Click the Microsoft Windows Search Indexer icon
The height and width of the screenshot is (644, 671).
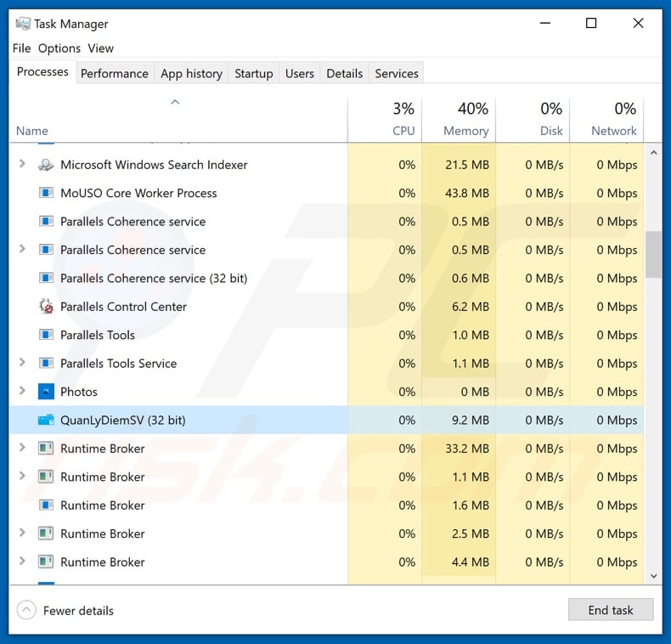pos(46,165)
